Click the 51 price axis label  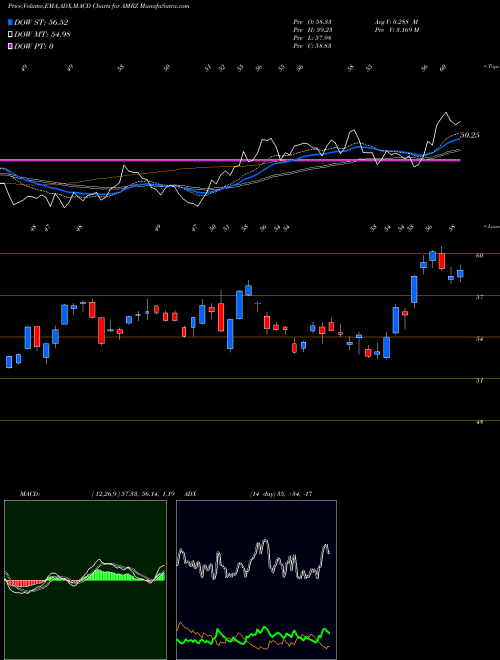(479, 380)
